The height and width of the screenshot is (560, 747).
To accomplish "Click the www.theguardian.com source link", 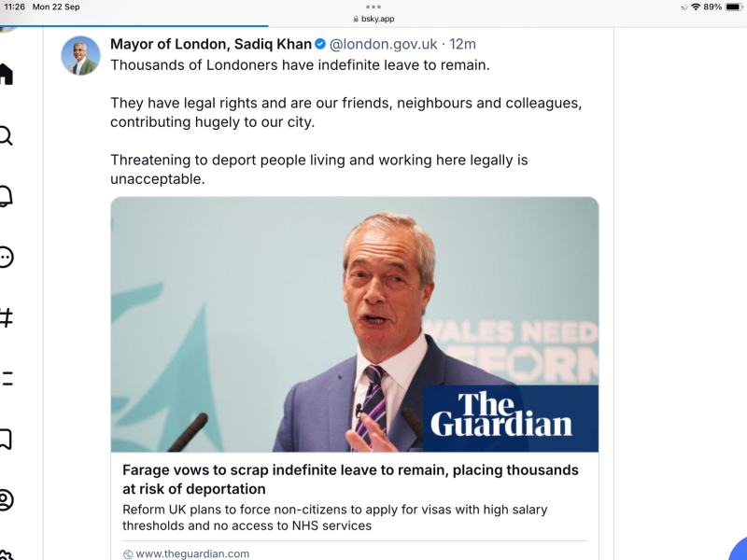I will coord(193,553).
